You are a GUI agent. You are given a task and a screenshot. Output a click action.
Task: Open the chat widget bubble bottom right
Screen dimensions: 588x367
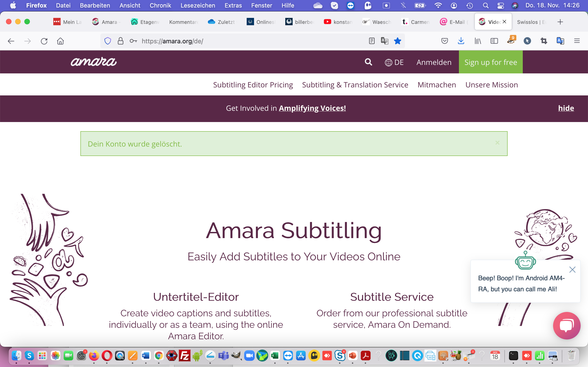point(567,325)
